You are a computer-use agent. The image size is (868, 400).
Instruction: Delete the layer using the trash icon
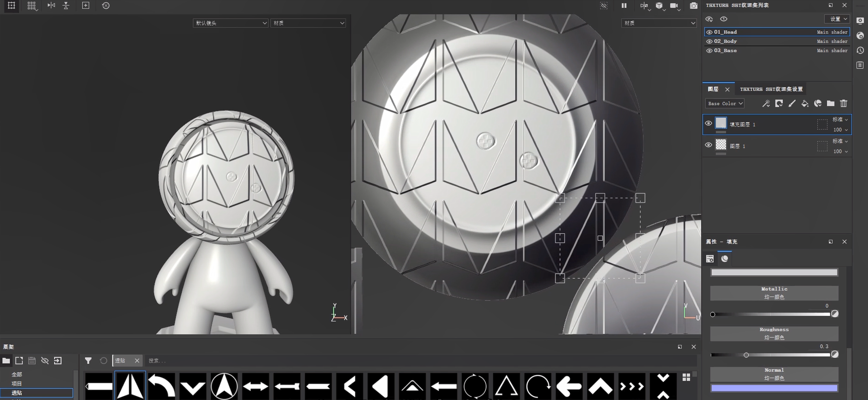click(x=844, y=103)
